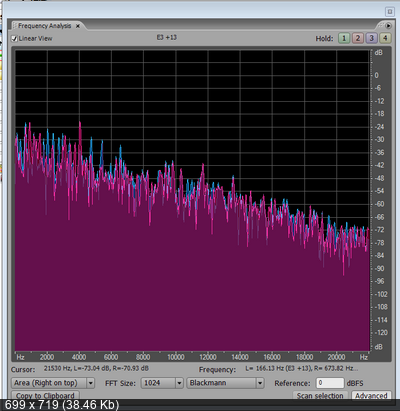The image size is (400, 411).
Task: Open the panel options arrow menu
Action: [x=388, y=25]
